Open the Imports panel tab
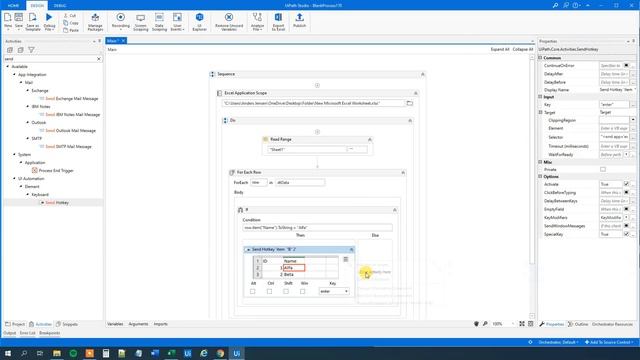The image size is (640, 360). tap(160, 324)
